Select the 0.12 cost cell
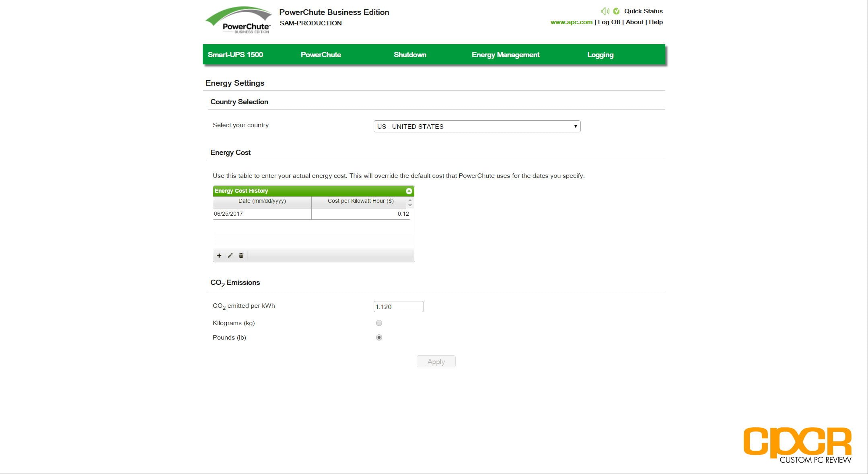Screen dimensions: 868x474 point(360,214)
